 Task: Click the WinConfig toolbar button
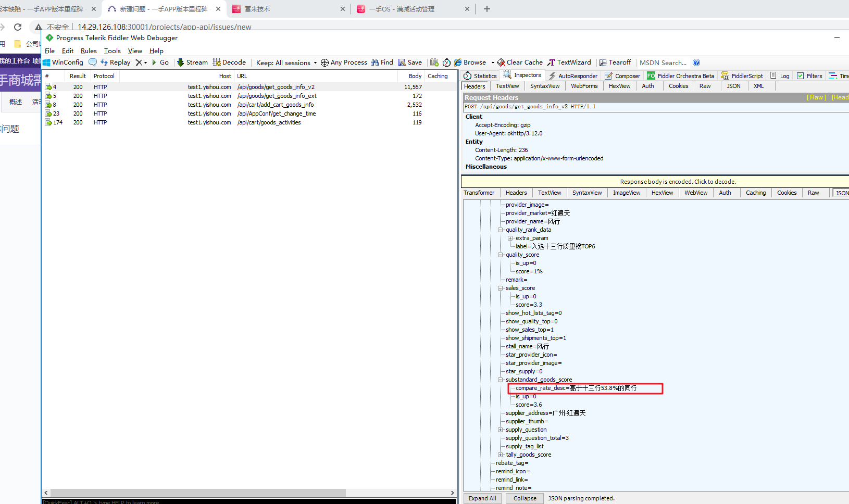click(63, 62)
